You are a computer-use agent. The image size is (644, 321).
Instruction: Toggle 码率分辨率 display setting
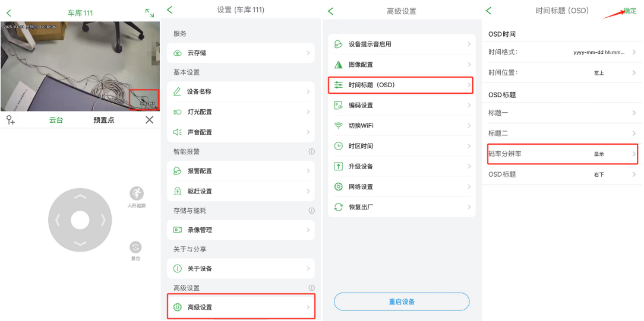pyautogui.click(x=562, y=154)
